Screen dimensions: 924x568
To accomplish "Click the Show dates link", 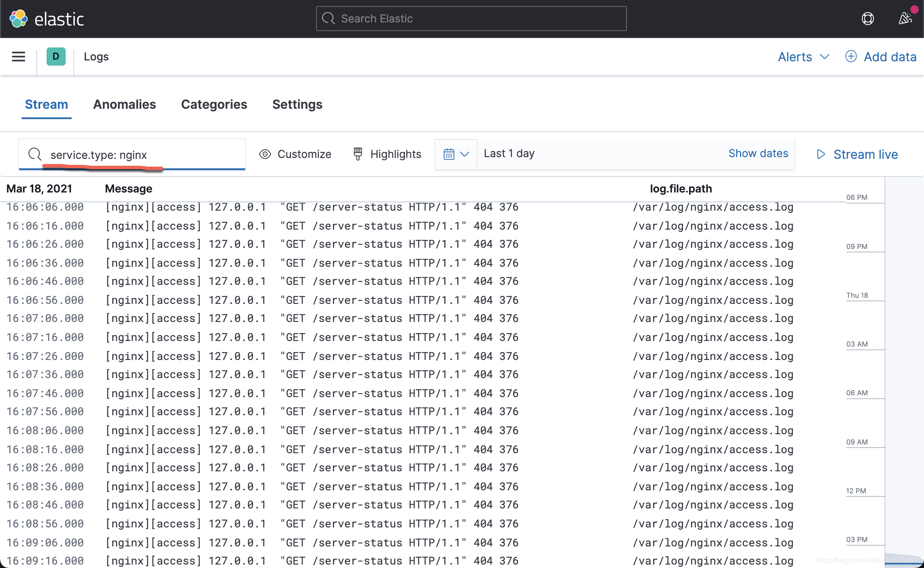I will [758, 154].
